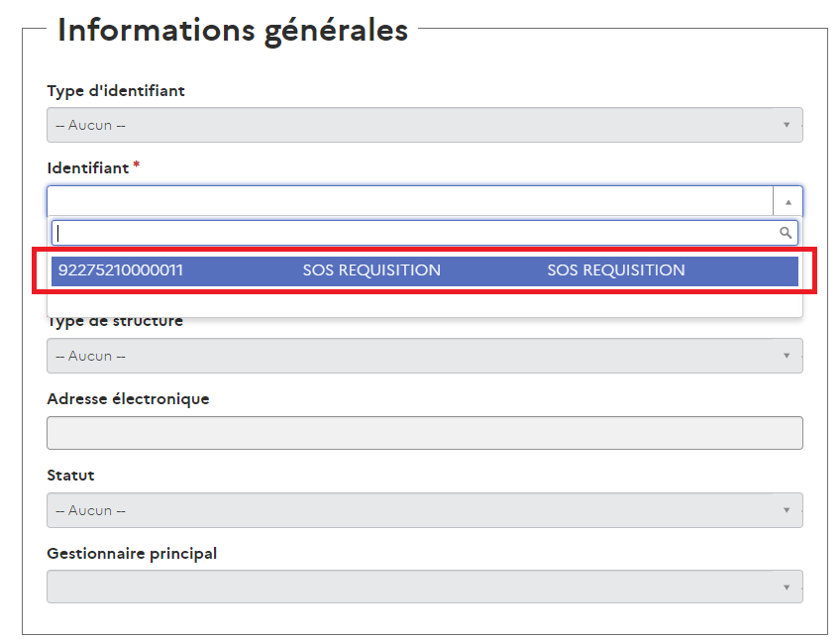Click the Type de structure dropdown arrow
The height and width of the screenshot is (641, 840).
[x=787, y=356]
